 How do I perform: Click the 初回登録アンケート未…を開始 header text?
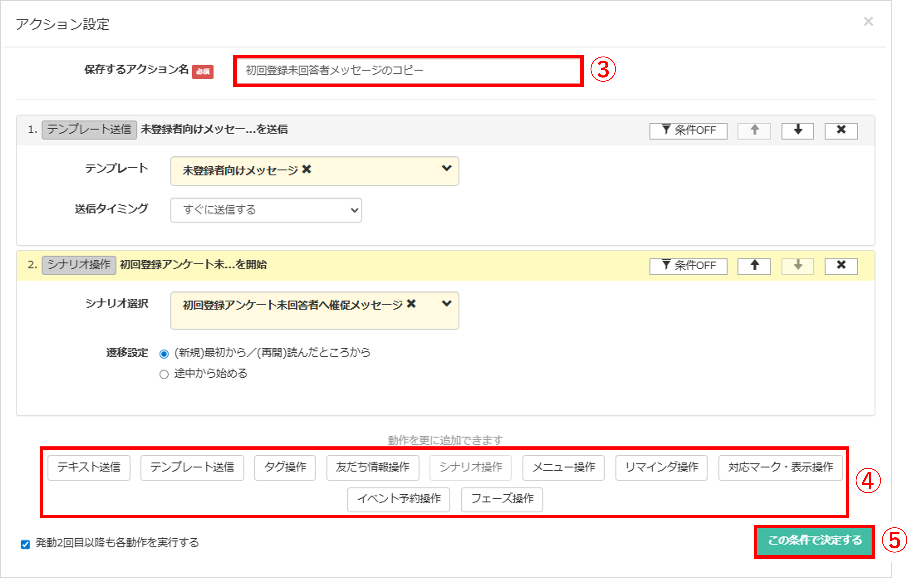pos(193,265)
